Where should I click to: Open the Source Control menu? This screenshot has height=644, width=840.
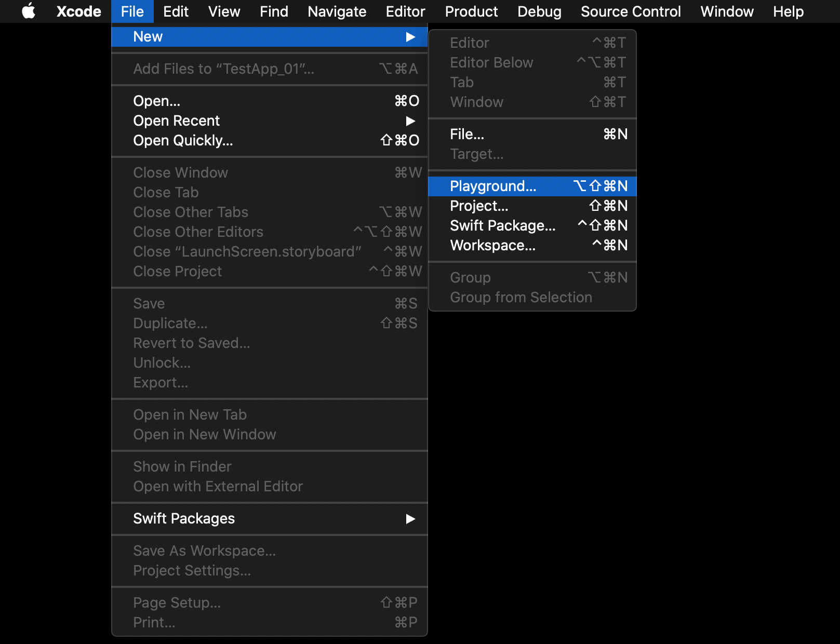631,11
